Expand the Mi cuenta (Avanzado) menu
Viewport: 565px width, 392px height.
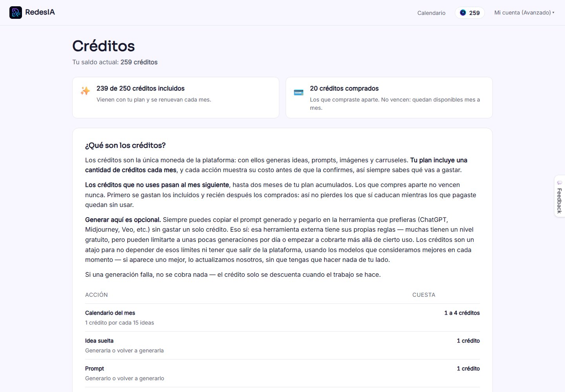point(524,13)
